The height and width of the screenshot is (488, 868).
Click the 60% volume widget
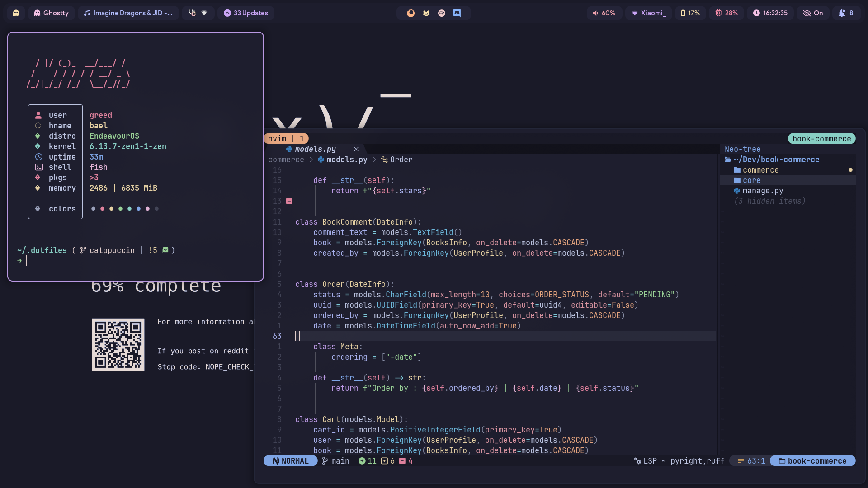click(x=604, y=13)
